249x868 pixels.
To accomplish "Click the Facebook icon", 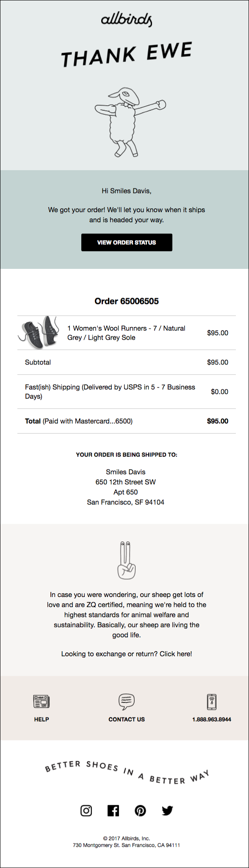I will (113, 810).
